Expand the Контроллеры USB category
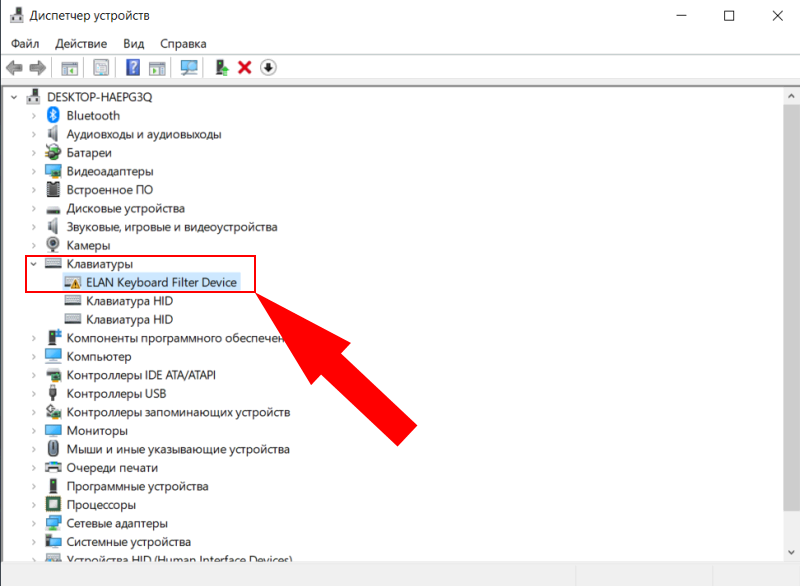 (34, 394)
